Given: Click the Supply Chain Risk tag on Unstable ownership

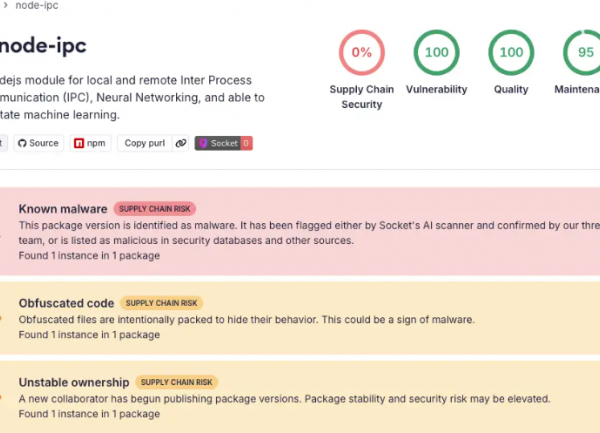Looking at the screenshot, I should tap(176, 383).
